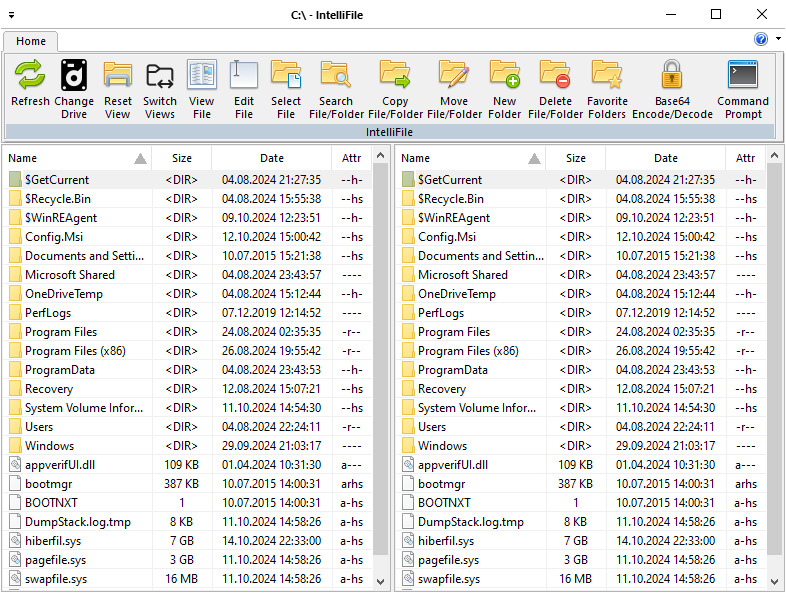Create a New Folder from toolbar
The width and height of the screenshot is (786, 593).
click(504, 89)
